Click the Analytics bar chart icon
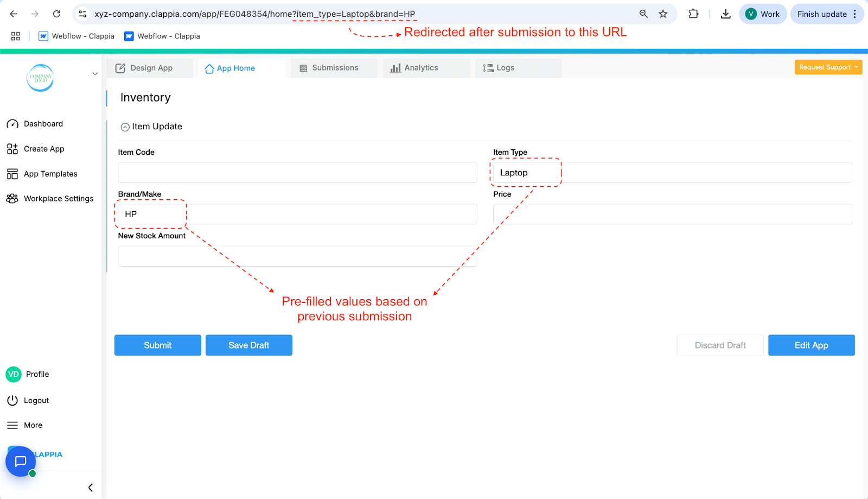 [395, 68]
